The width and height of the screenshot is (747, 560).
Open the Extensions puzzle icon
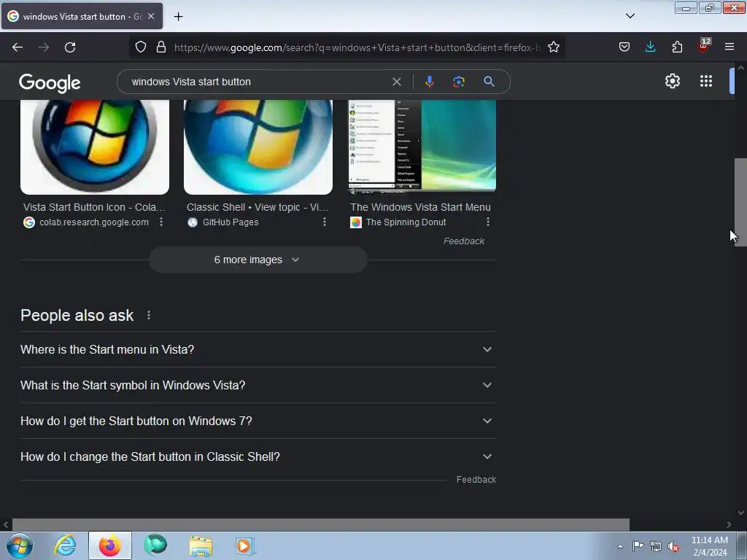point(677,47)
